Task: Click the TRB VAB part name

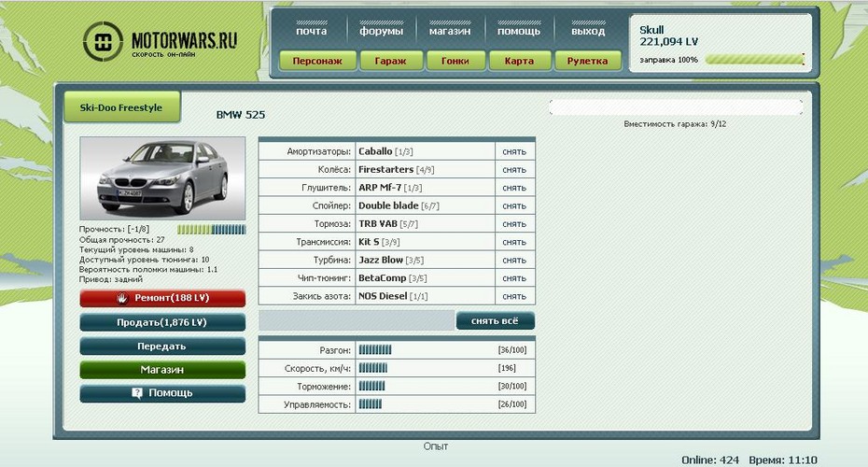Action: 378,224
